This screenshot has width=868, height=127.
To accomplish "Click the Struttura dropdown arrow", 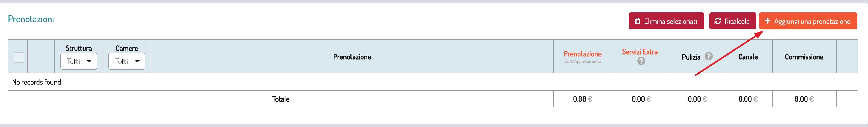I will (89, 61).
